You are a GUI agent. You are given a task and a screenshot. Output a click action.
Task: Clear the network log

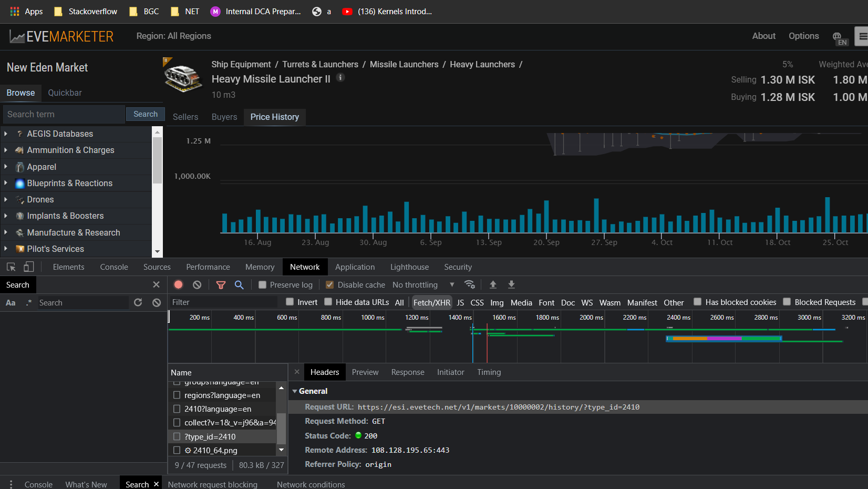(x=197, y=284)
